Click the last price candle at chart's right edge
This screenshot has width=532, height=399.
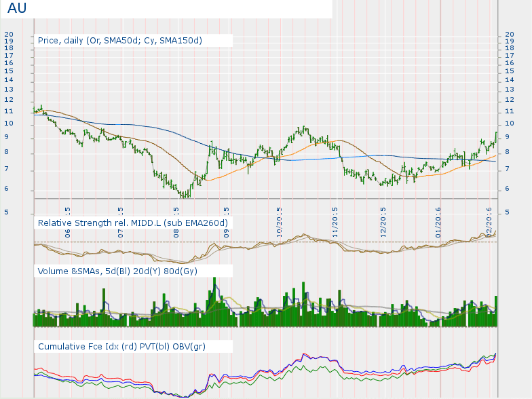tap(496, 135)
